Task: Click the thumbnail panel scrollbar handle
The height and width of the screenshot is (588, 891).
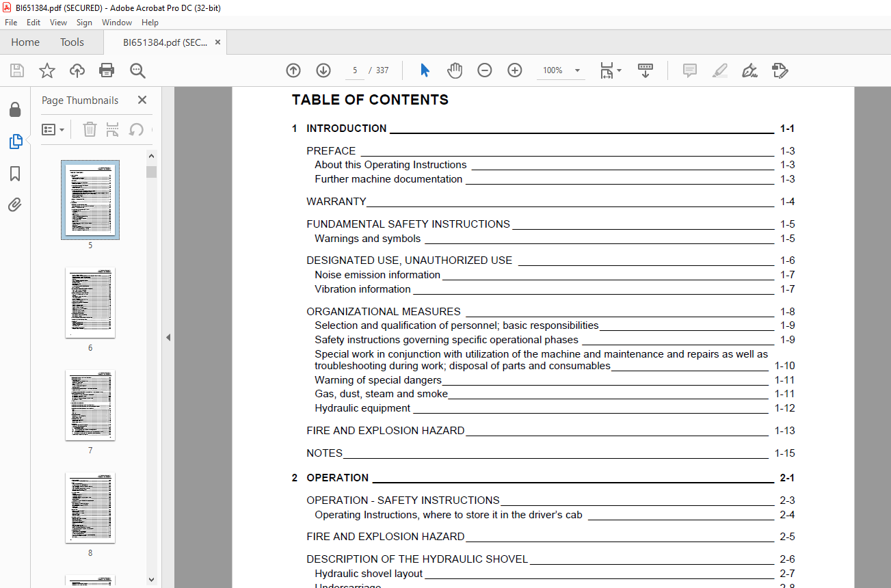Action: click(x=151, y=171)
